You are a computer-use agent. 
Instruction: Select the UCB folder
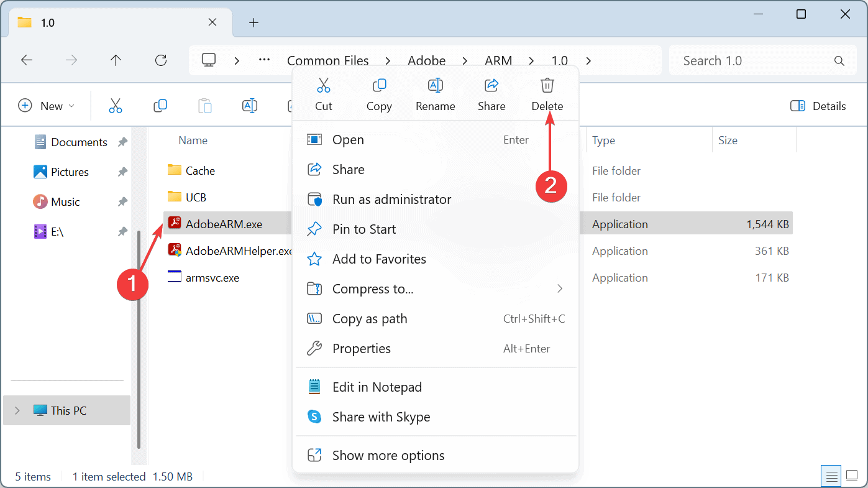(x=196, y=197)
